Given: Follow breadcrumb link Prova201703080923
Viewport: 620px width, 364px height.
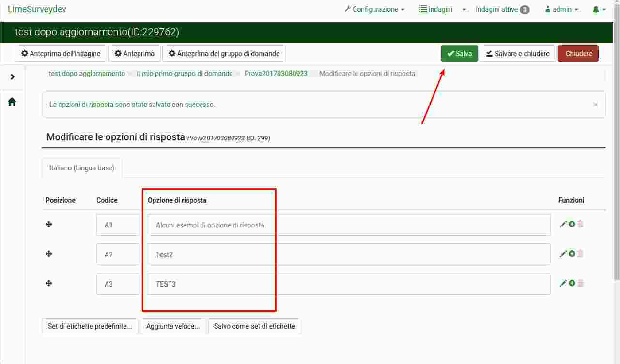Looking at the screenshot, I should pos(276,74).
